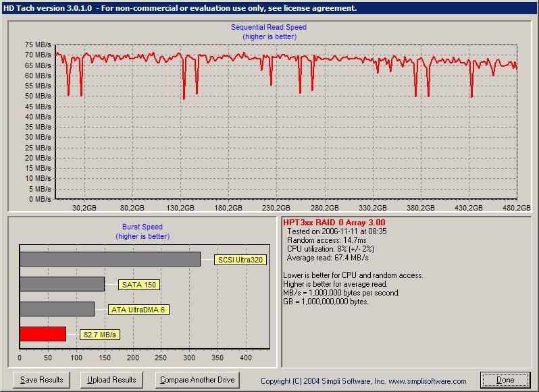This screenshot has width=539, height=392.
Task: Click the 82.7 MB/s burst label
Action: 100,335
